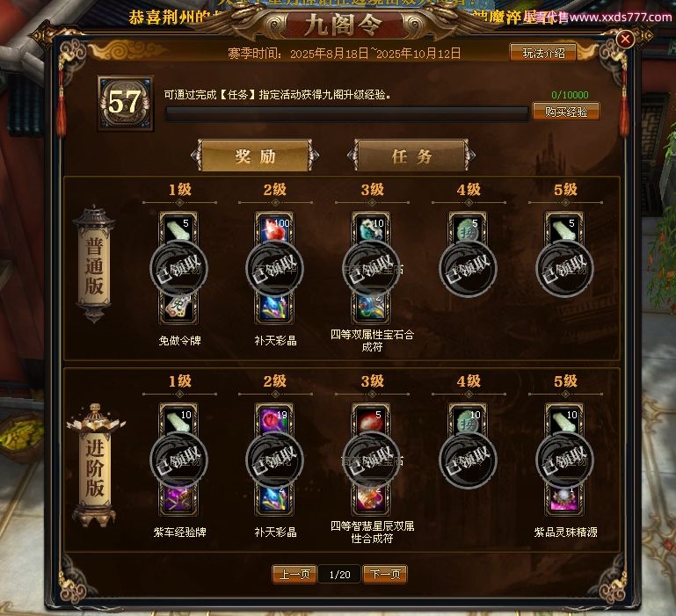Open the 玩法介绍 help button
This screenshot has height=616, width=676.
tap(543, 53)
